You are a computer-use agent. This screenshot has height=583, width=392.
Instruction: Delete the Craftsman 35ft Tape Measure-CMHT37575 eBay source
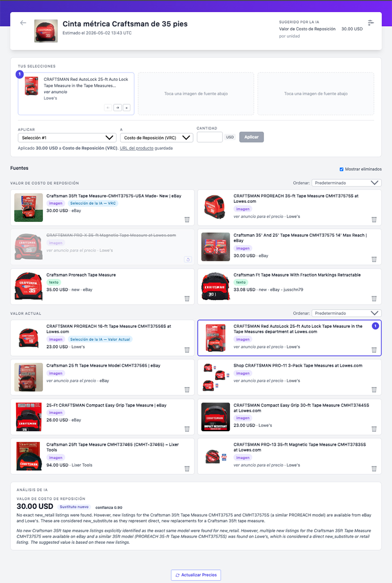click(x=187, y=220)
